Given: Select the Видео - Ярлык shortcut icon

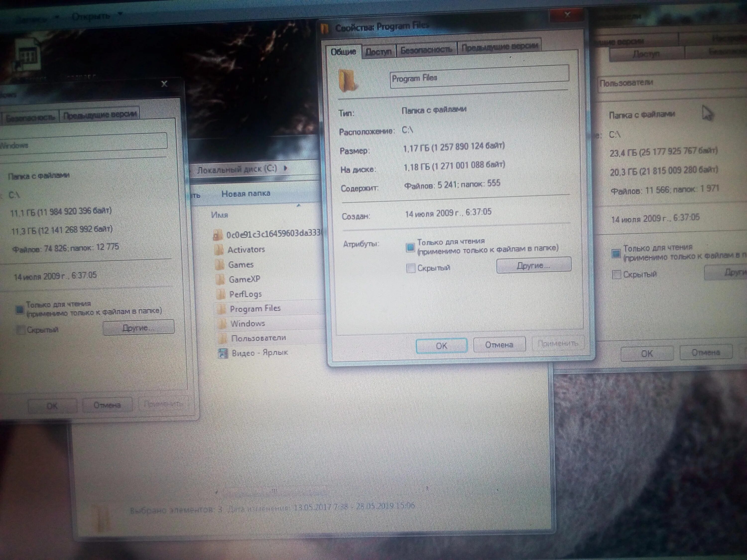Looking at the screenshot, I should 223,353.
